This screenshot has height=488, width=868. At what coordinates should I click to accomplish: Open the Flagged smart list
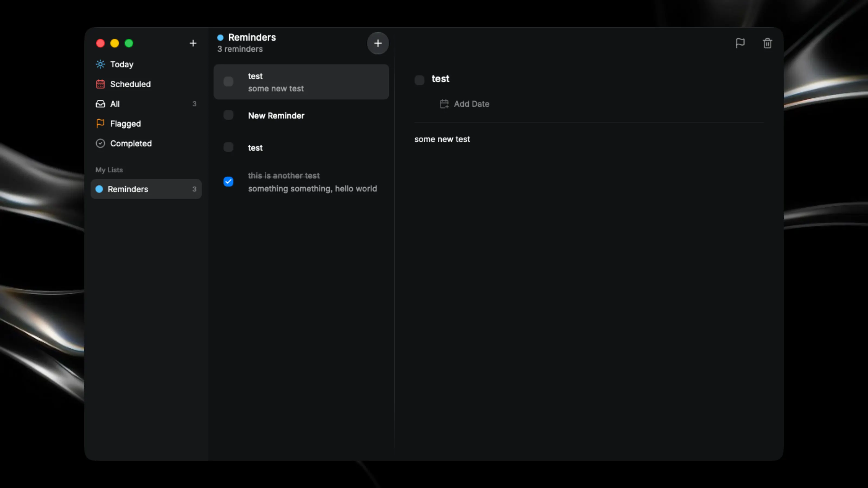[x=146, y=124]
